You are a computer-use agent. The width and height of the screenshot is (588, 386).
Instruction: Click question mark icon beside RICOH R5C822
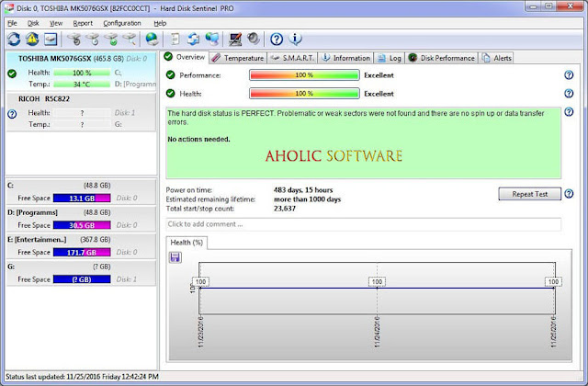[12, 114]
